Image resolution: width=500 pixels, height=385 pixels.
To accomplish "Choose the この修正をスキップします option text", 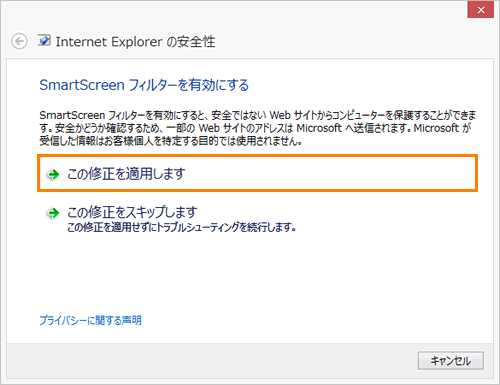I will point(132,212).
